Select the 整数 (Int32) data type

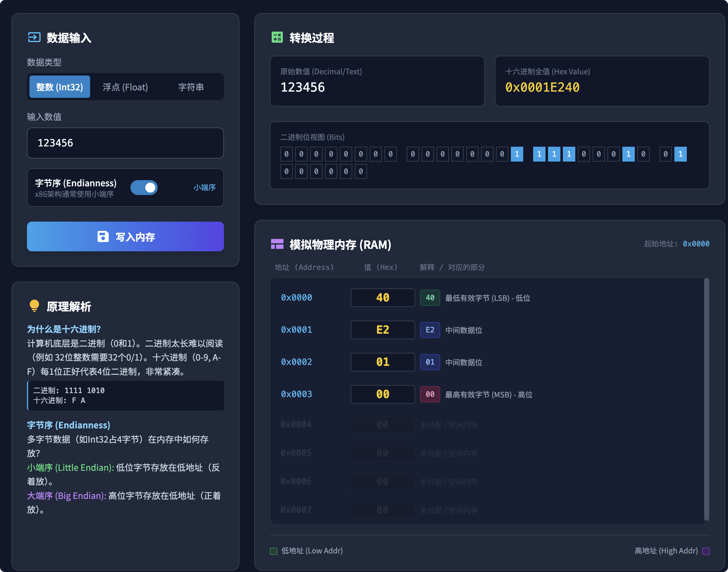60,87
